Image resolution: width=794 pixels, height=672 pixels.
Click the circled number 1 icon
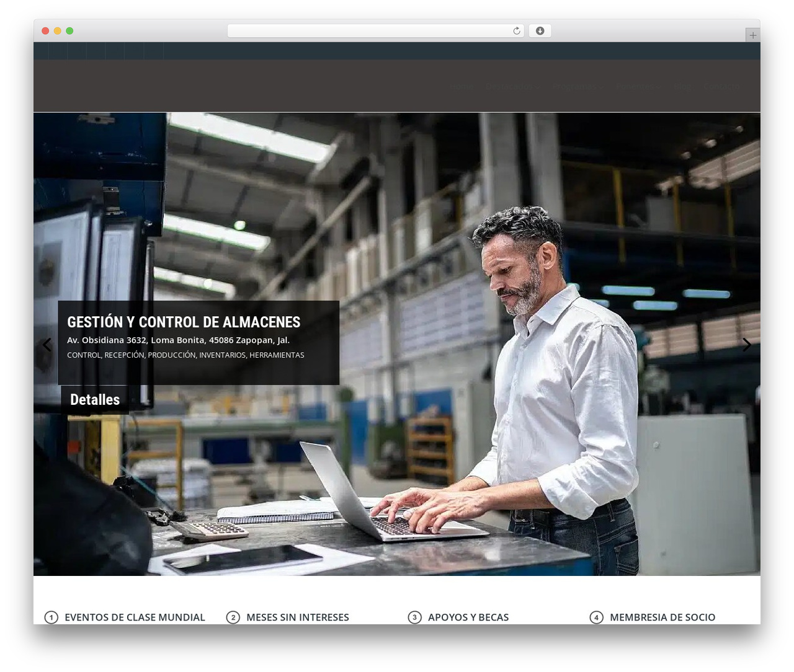pos(51,617)
